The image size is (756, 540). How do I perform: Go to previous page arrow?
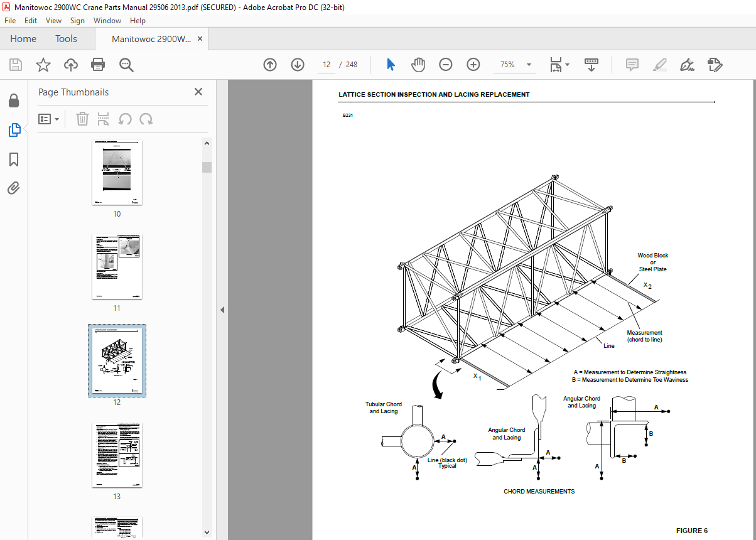270,65
